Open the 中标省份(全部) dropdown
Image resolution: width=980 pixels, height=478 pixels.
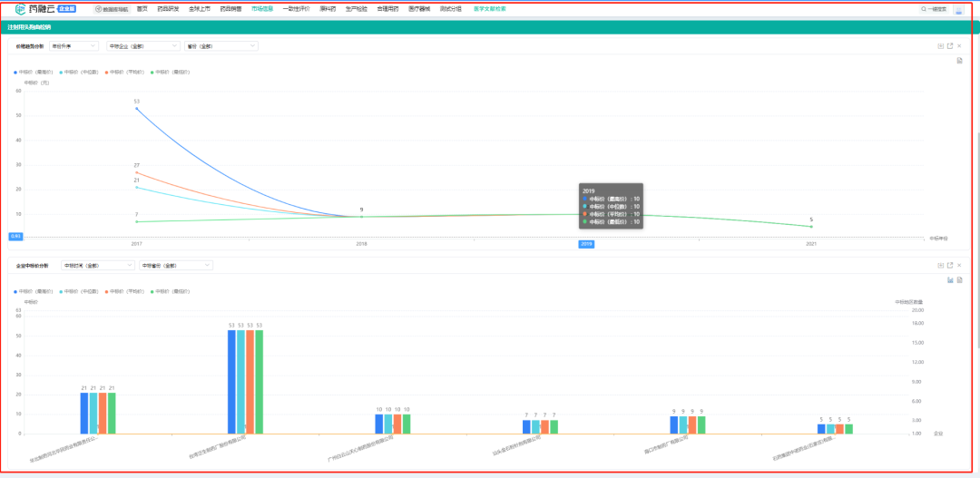pos(176,266)
